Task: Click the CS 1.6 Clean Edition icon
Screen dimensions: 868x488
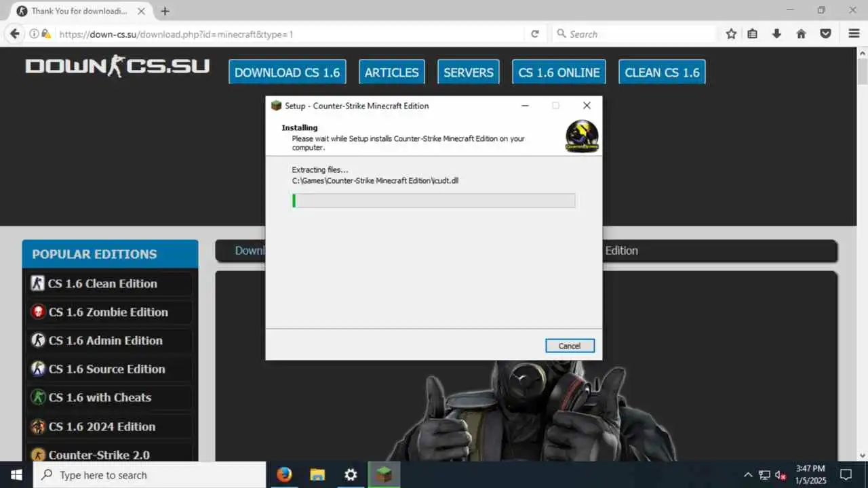Action: [x=38, y=283]
